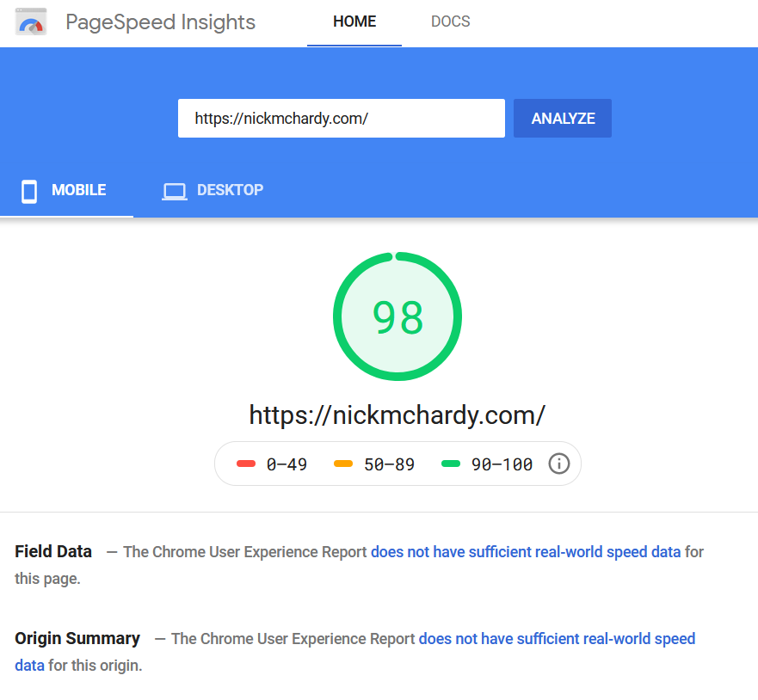Click the mobile phone icon
Image resolution: width=758 pixels, height=700 pixels.
click(x=29, y=191)
